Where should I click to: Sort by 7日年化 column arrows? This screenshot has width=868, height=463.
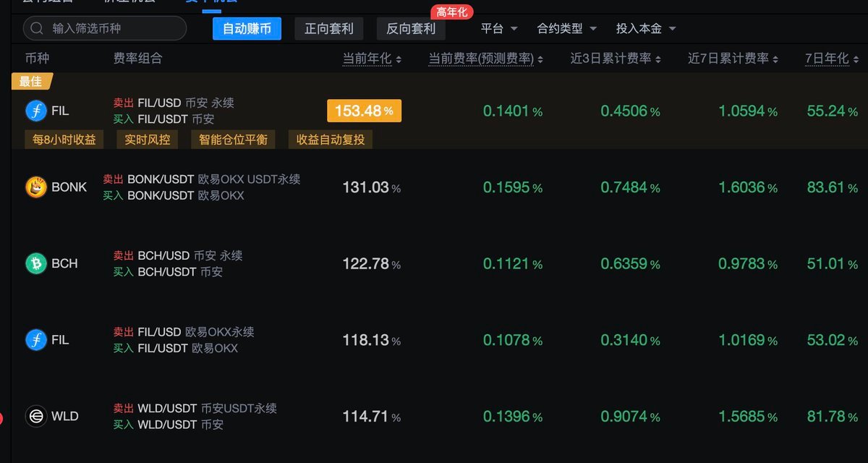[x=856, y=59]
